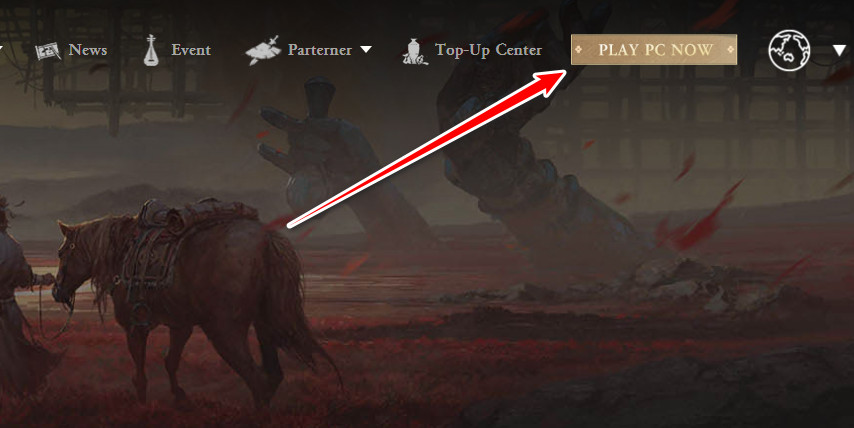Image resolution: width=854 pixels, height=428 pixels.
Task: Click the right diamond ornament on PLAY PC NOW
Action: point(730,50)
